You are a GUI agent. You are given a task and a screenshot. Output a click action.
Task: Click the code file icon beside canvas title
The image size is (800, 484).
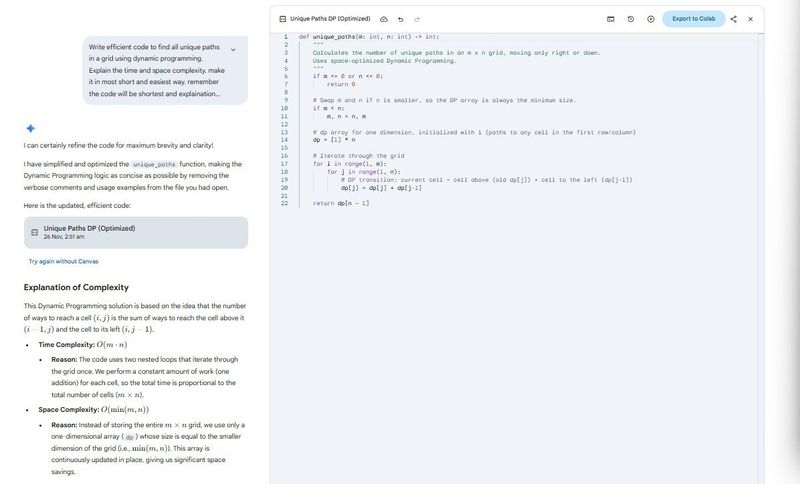(x=283, y=19)
